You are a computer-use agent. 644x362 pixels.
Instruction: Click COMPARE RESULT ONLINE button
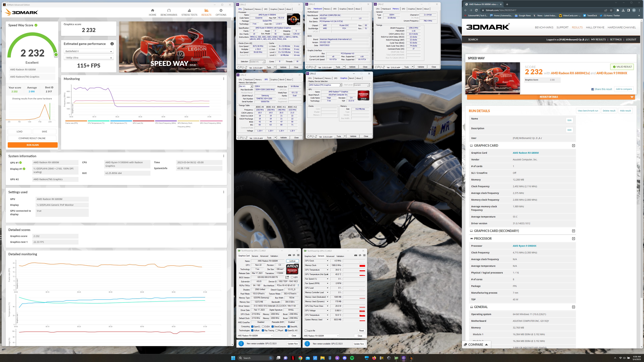(x=32, y=138)
